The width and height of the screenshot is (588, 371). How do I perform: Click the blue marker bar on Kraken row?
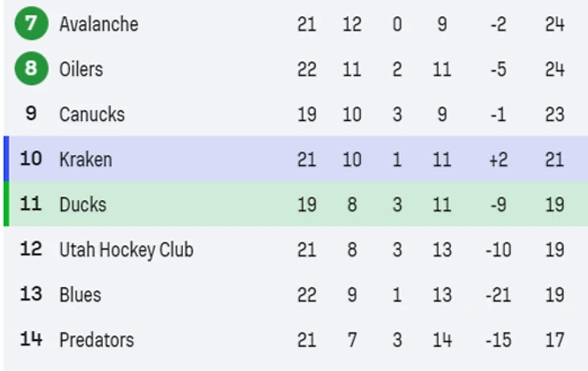tap(6, 158)
